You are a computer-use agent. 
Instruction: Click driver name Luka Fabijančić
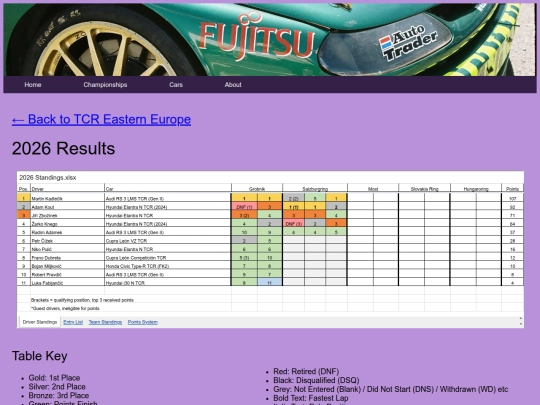point(47,283)
